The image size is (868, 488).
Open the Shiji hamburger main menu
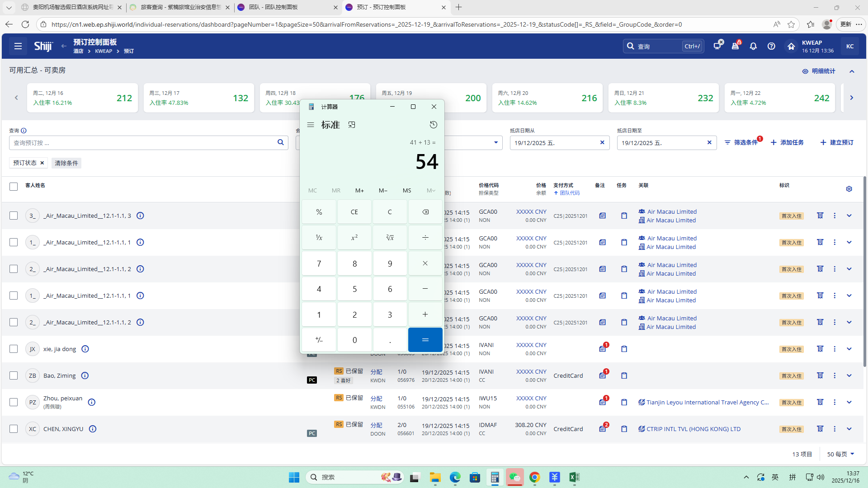(x=18, y=46)
